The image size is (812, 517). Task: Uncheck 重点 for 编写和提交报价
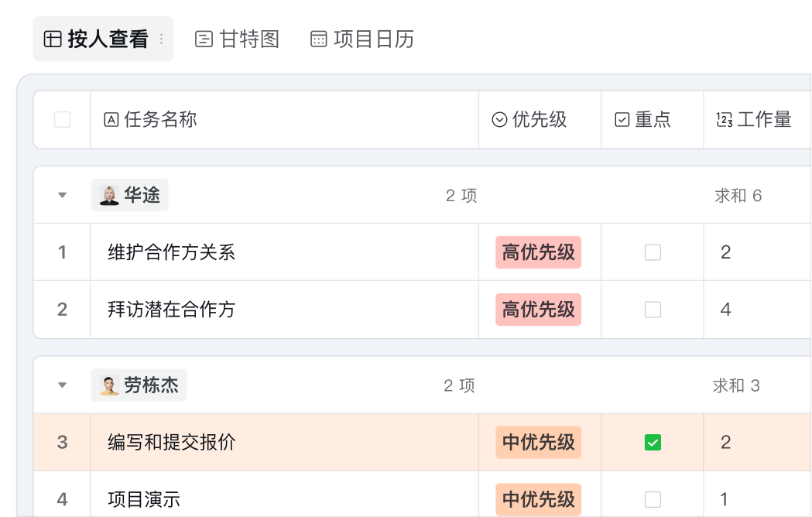[653, 443]
